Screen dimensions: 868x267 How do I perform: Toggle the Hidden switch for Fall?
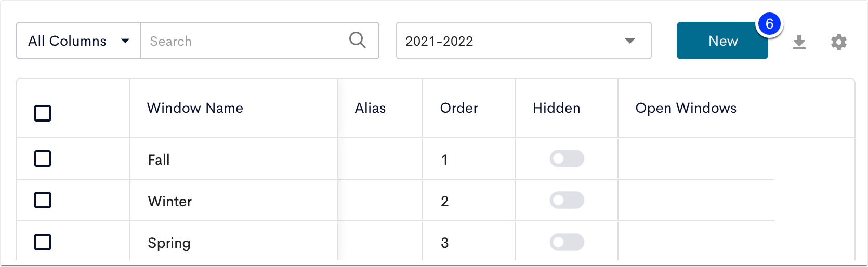click(567, 159)
